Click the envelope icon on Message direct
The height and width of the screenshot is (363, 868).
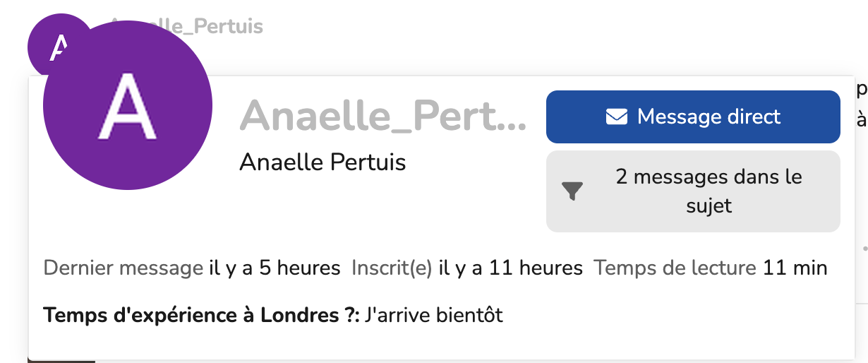[x=616, y=117]
